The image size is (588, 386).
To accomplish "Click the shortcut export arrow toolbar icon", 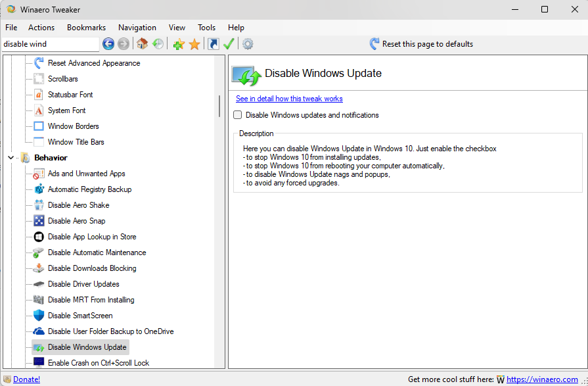I will tap(214, 44).
